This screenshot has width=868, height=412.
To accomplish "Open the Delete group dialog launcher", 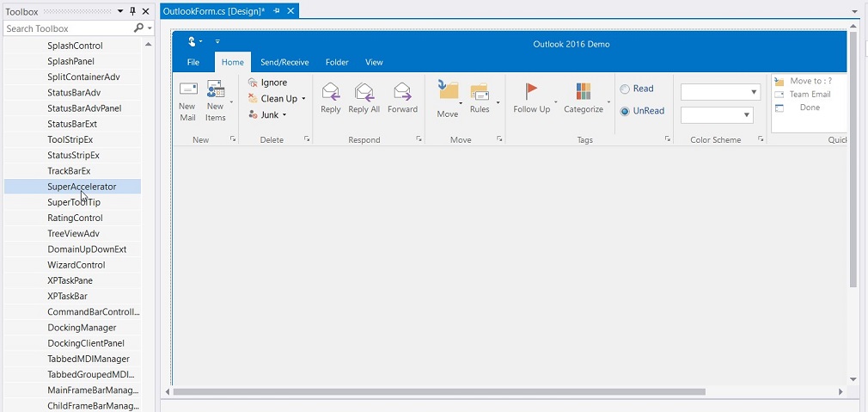I will pos(307,139).
